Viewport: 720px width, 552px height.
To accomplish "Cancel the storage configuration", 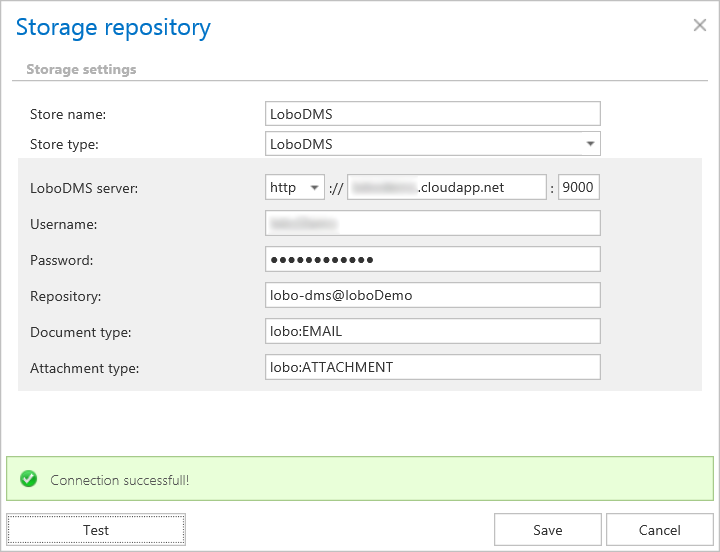I will 659,530.
